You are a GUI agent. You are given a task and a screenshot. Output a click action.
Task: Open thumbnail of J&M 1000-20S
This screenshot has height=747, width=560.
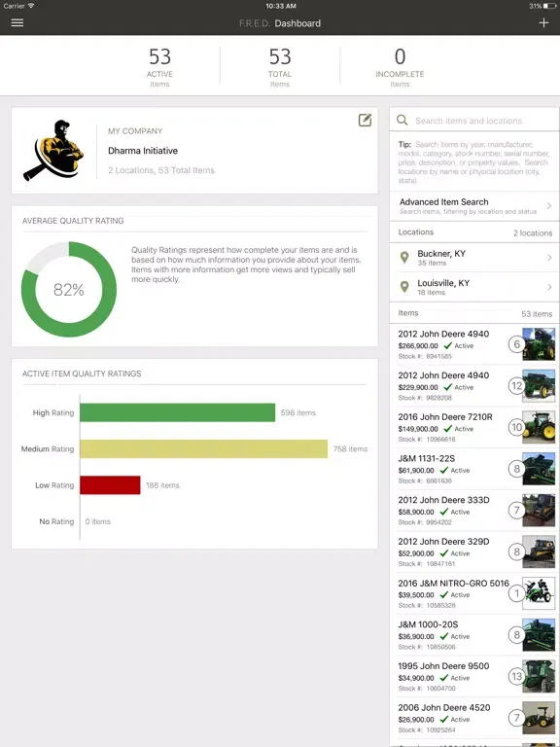[539, 634]
